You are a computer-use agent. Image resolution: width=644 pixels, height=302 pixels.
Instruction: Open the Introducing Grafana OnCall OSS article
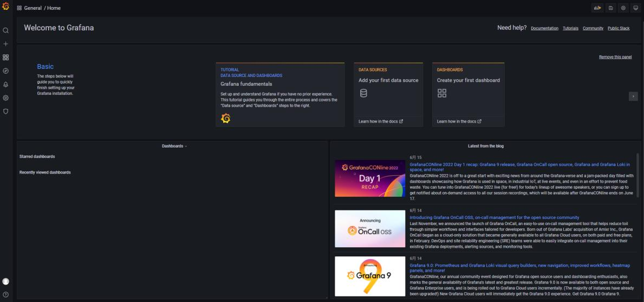(x=495, y=217)
